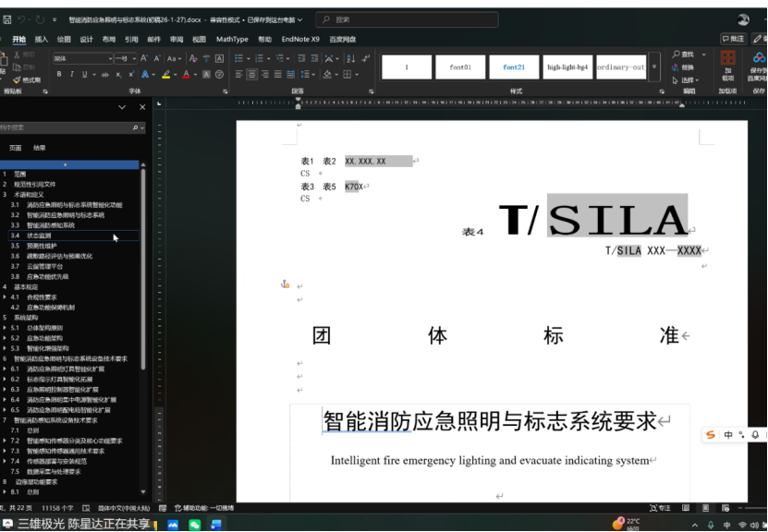Apply subscript formatting icon
Image resolution: width=768 pixels, height=532 pixels.
point(118,74)
